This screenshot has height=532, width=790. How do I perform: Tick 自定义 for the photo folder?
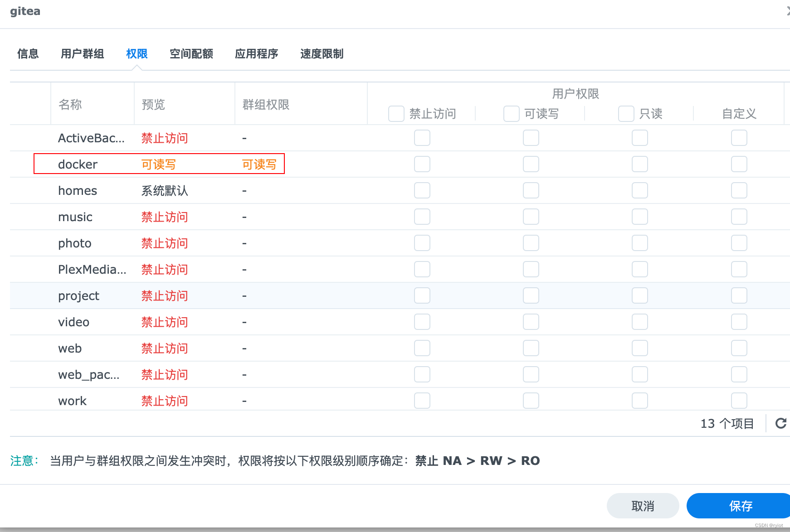[x=739, y=243]
